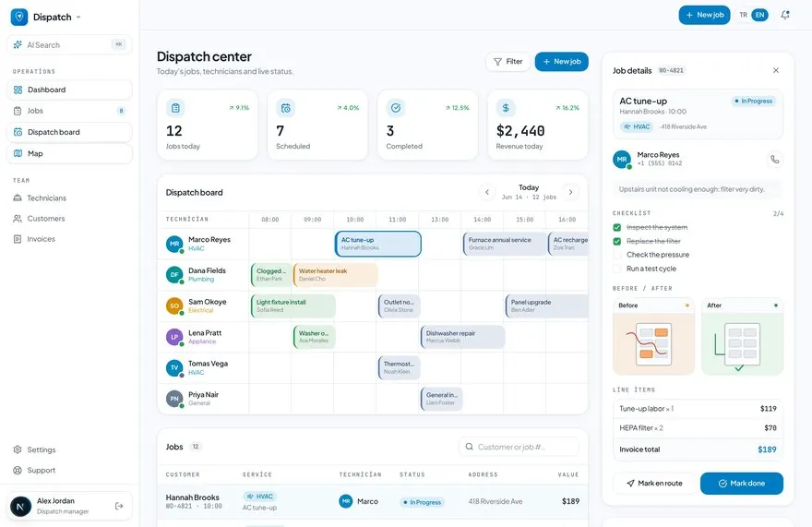The height and width of the screenshot is (527, 812).
Task: Open the notifications bell
Action: [785, 15]
